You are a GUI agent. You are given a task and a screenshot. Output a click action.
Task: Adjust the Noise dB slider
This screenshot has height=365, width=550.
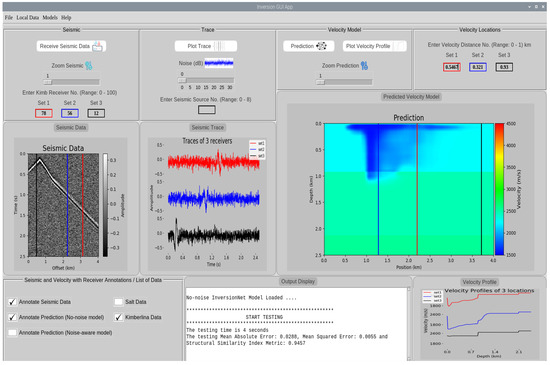[x=206, y=81]
